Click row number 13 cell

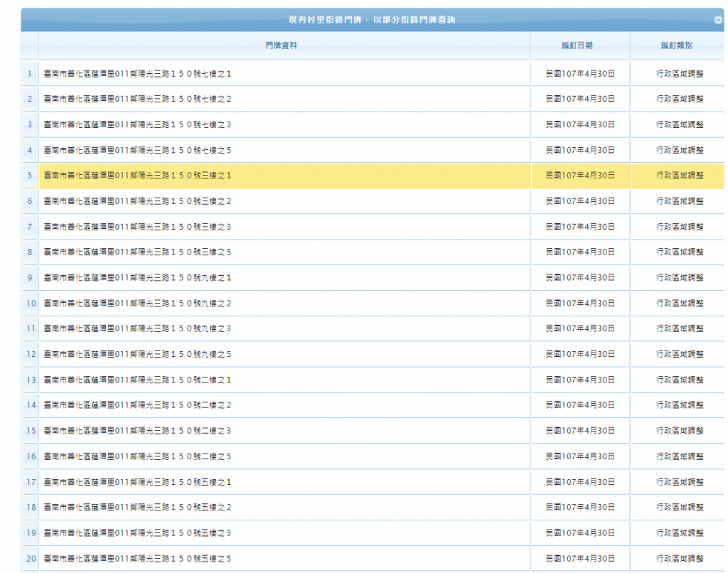(x=30, y=380)
